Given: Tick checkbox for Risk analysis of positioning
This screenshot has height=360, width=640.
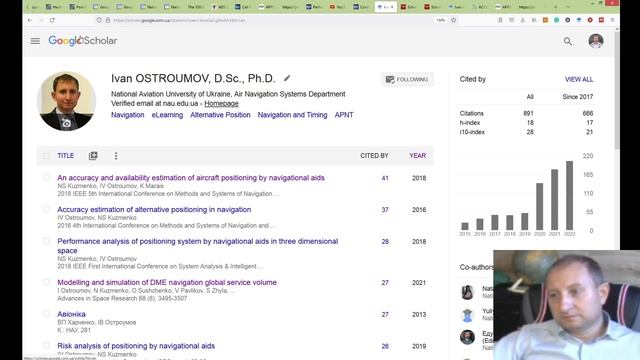Looking at the screenshot, I should [46, 346].
